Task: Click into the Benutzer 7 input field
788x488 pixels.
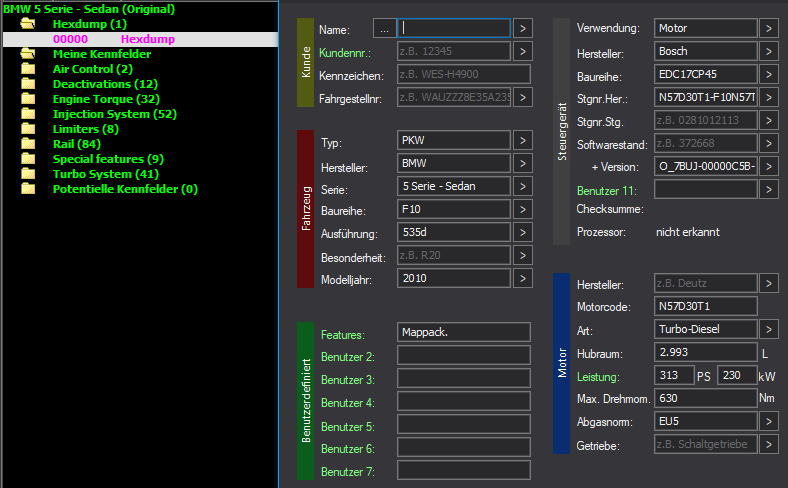Action: pos(464,470)
